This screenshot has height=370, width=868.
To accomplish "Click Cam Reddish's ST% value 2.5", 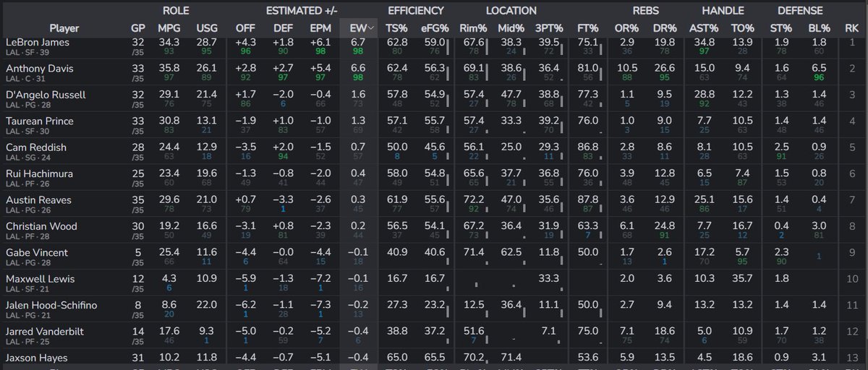I will point(781,147).
